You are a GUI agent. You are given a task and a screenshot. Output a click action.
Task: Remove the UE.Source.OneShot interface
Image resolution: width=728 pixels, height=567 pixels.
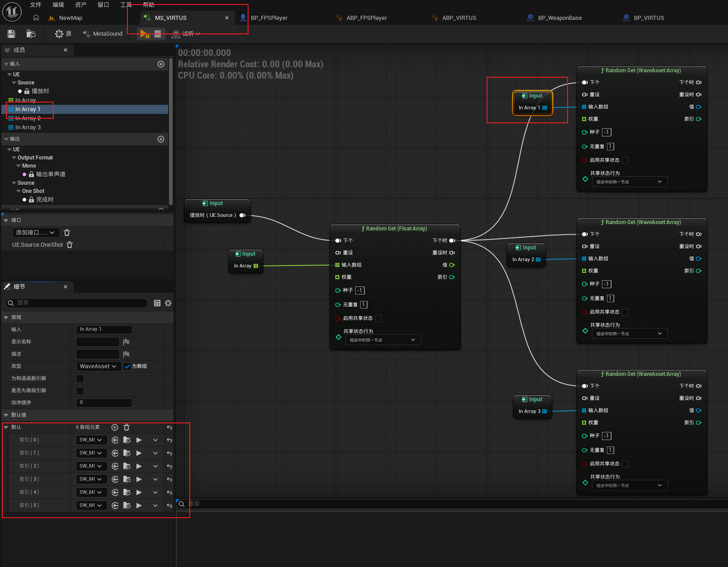pos(70,245)
